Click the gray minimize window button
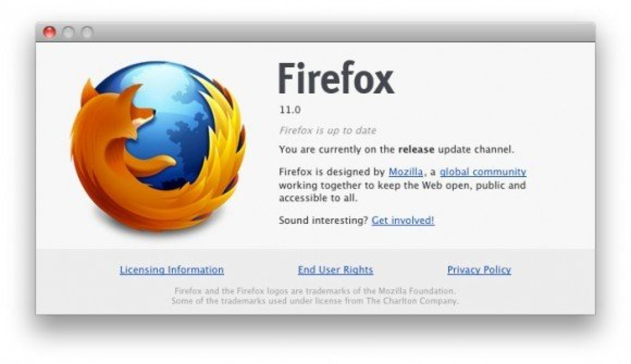 coord(68,33)
